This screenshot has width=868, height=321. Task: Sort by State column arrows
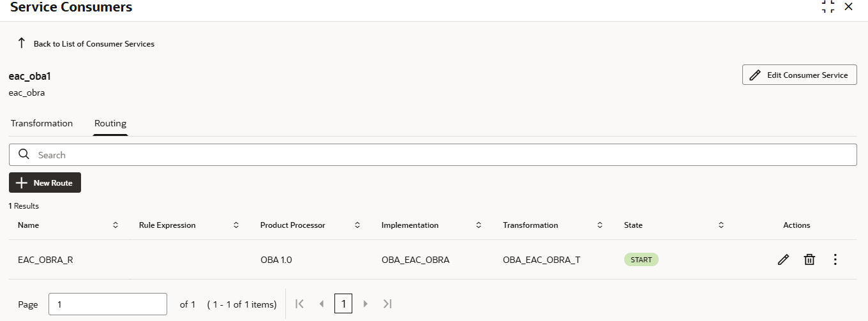point(721,225)
